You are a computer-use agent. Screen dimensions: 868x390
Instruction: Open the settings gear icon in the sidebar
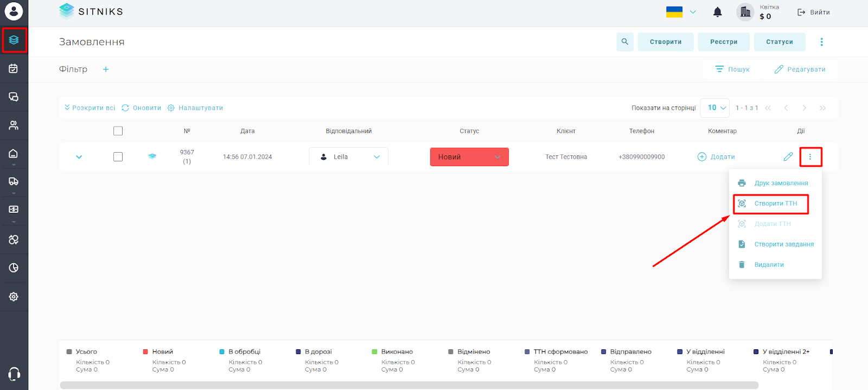click(14, 297)
